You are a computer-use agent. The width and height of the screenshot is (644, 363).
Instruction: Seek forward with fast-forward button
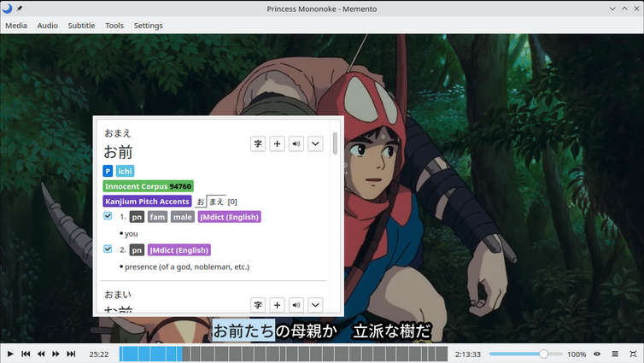pyautogui.click(x=56, y=354)
